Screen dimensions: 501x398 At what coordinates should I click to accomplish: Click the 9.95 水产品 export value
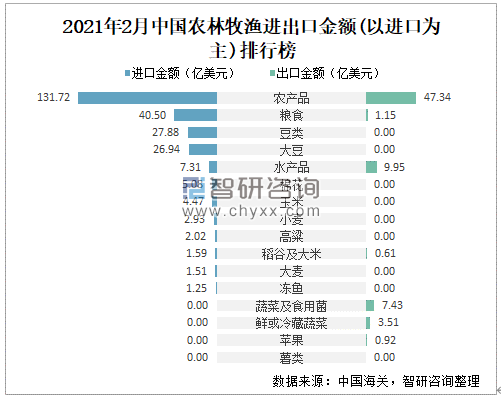coord(394,167)
